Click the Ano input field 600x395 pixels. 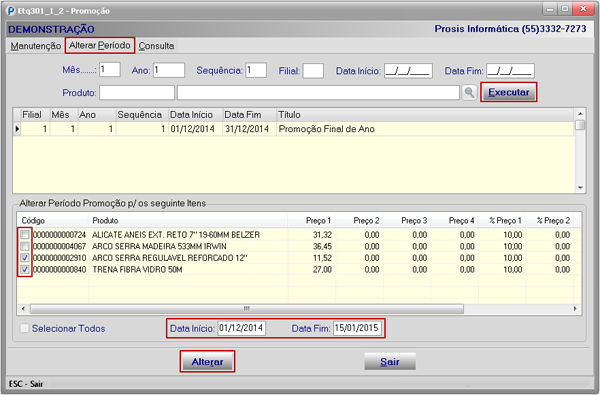tap(169, 70)
